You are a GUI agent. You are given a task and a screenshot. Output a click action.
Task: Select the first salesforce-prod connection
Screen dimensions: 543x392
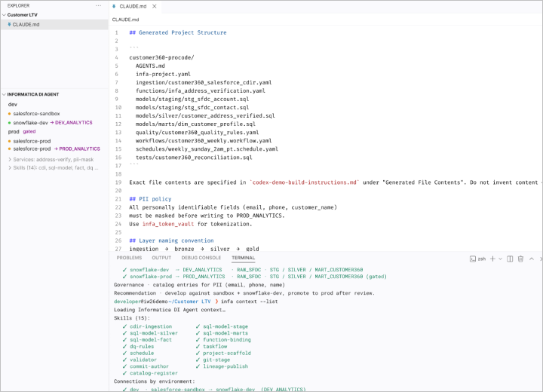pyautogui.click(x=32, y=141)
